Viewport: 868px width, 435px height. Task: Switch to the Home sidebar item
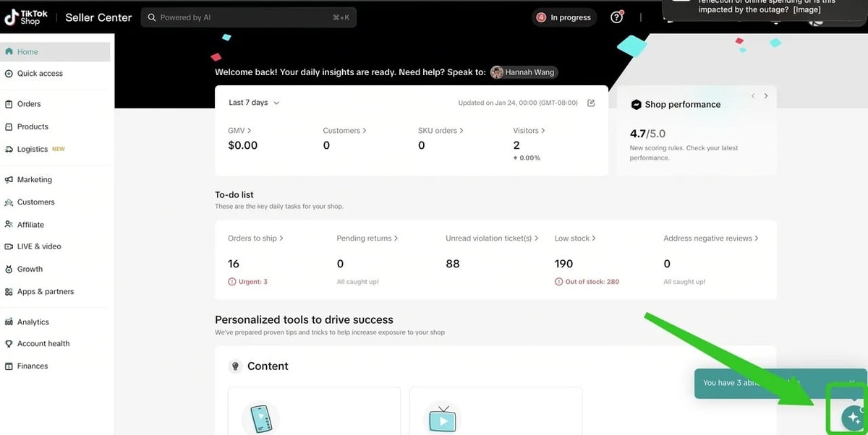point(29,51)
